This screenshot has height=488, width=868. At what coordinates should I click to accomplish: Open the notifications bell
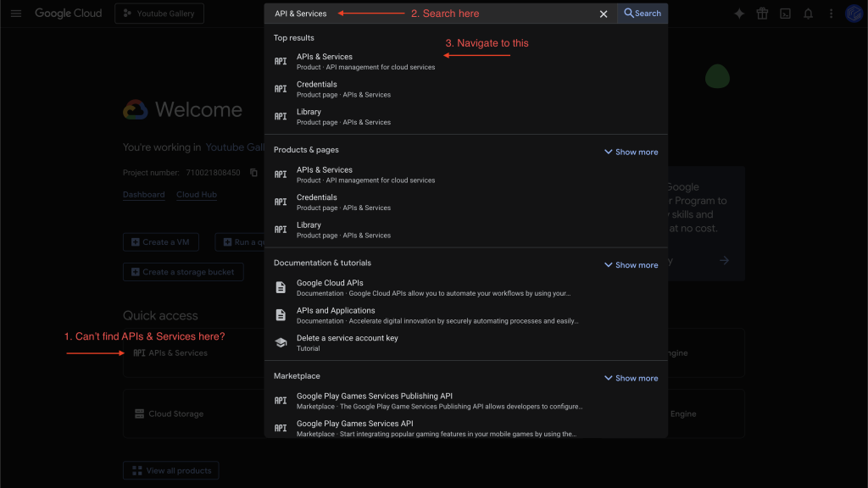click(x=809, y=14)
